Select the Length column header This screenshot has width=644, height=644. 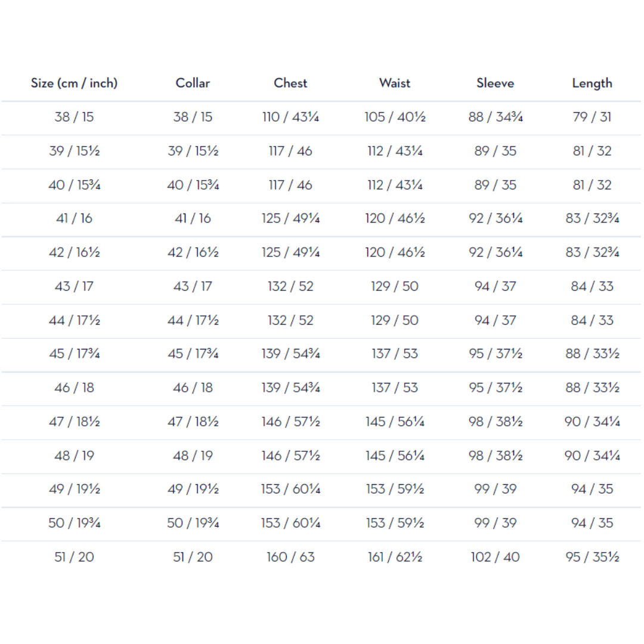(592, 83)
